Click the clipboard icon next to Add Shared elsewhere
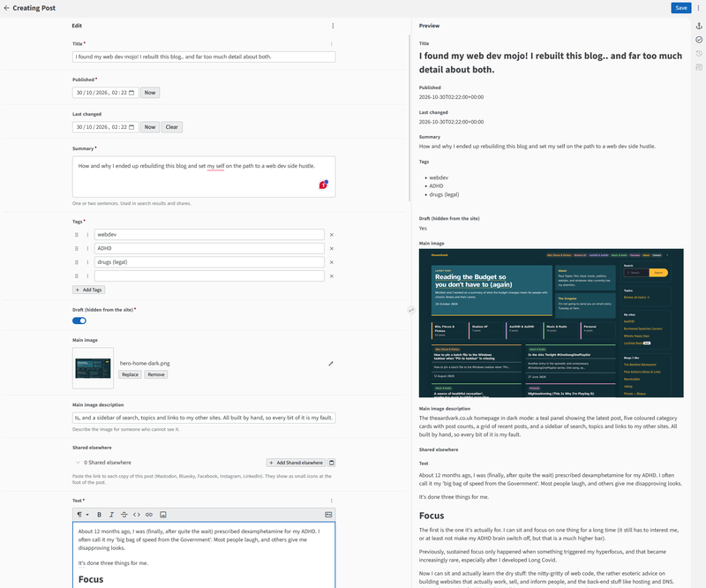 point(332,463)
